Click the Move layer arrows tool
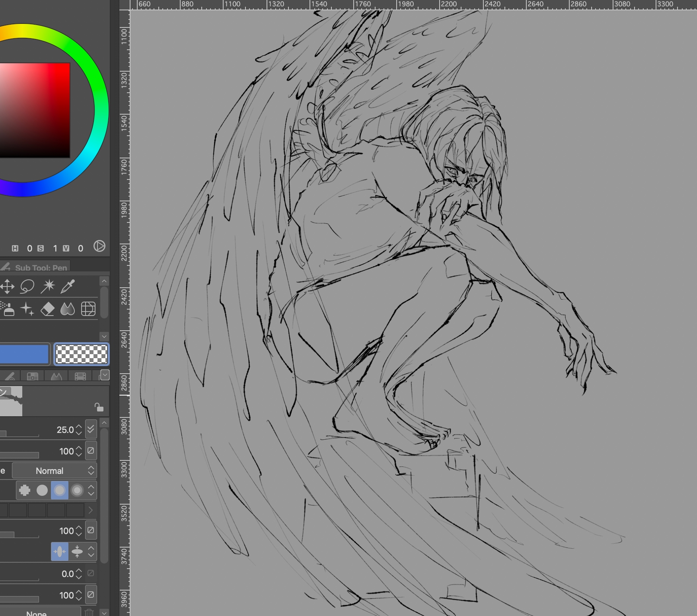This screenshot has width=697, height=616. point(7,286)
